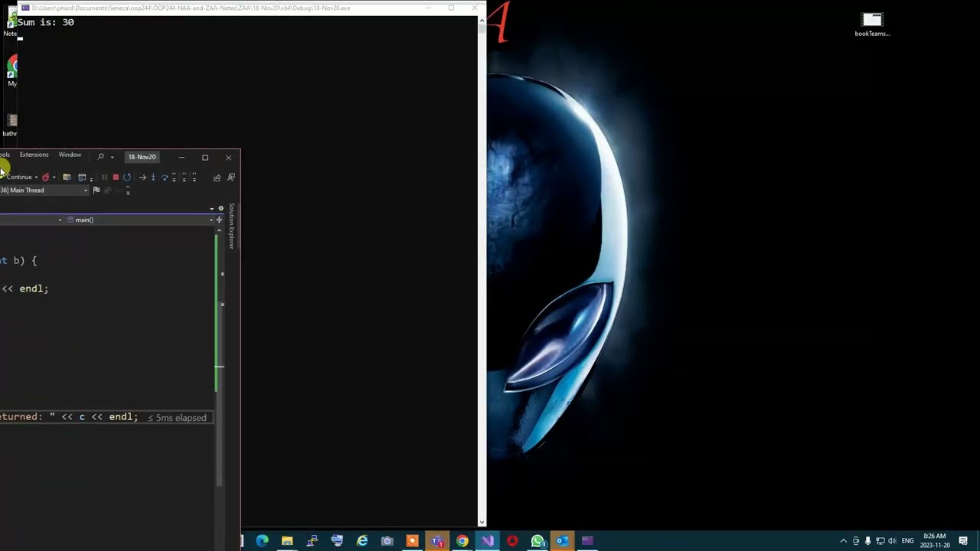The height and width of the screenshot is (551, 980).
Task: Open Microsoft Edge from the taskbar
Action: coord(262,541)
